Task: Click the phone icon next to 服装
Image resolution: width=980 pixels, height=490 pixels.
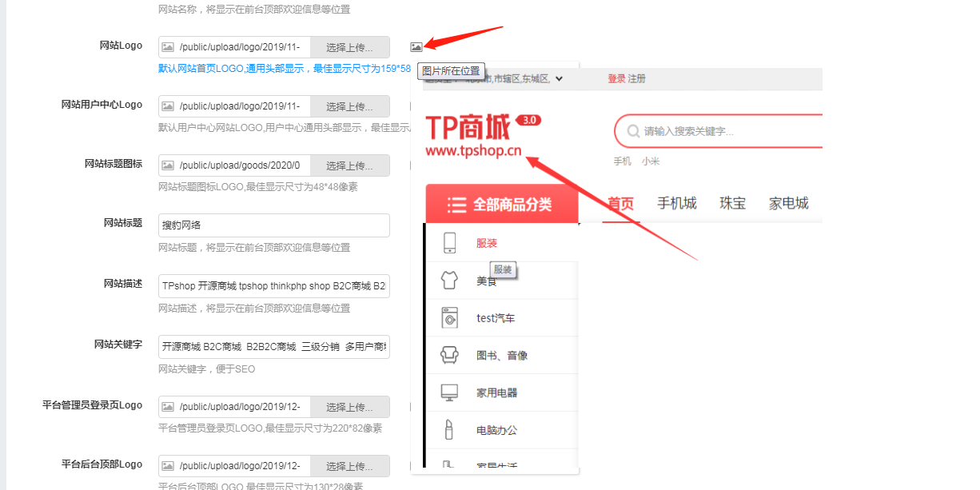Action: [x=449, y=243]
